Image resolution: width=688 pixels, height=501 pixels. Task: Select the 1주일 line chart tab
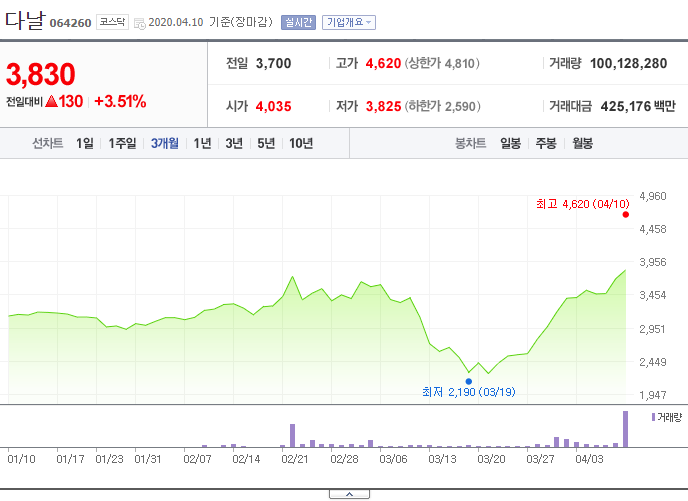[122, 143]
